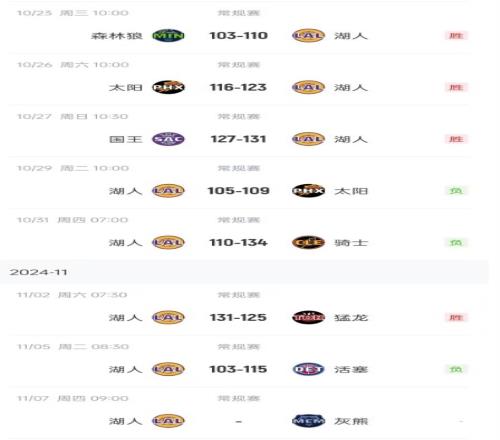Open the 131-125 Lakers vs Raptors score
The width and height of the screenshot is (500, 440).
tap(238, 317)
